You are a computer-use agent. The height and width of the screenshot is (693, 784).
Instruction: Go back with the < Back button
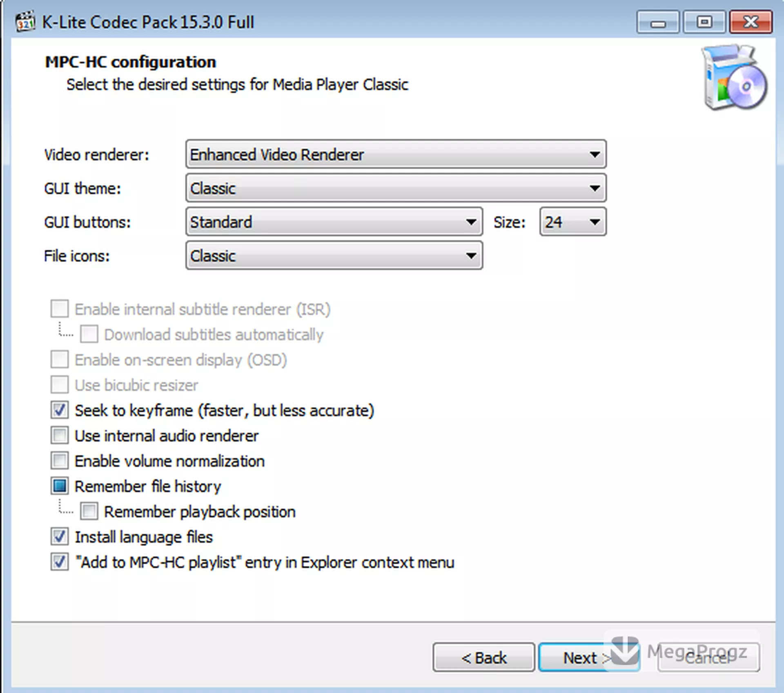coord(484,657)
